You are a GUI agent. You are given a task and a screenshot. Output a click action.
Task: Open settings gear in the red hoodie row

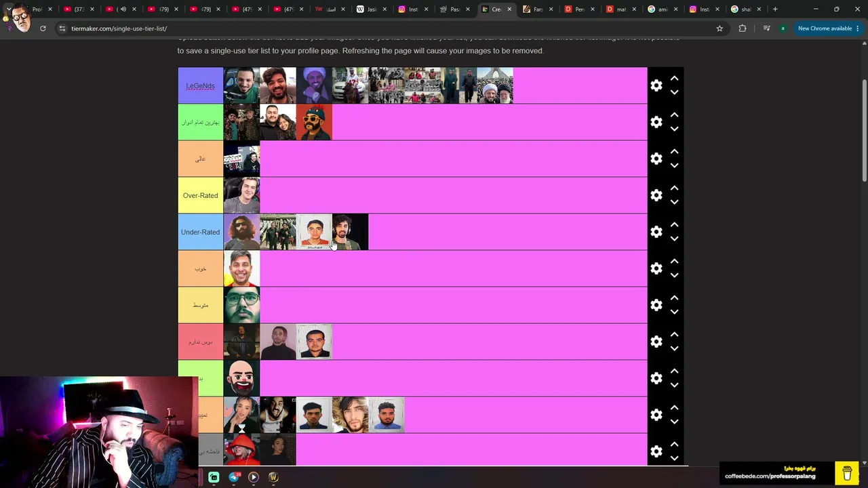pyautogui.click(x=656, y=451)
